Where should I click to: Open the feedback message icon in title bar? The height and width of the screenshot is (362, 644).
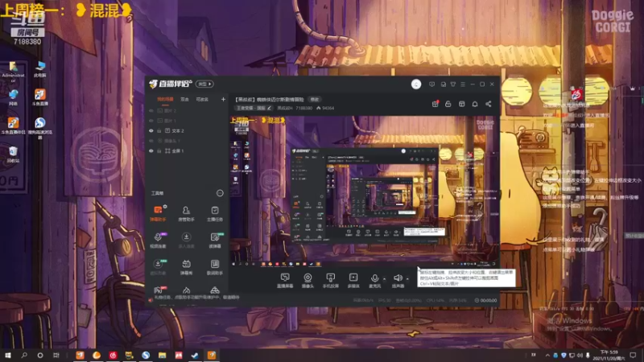(431, 84)
